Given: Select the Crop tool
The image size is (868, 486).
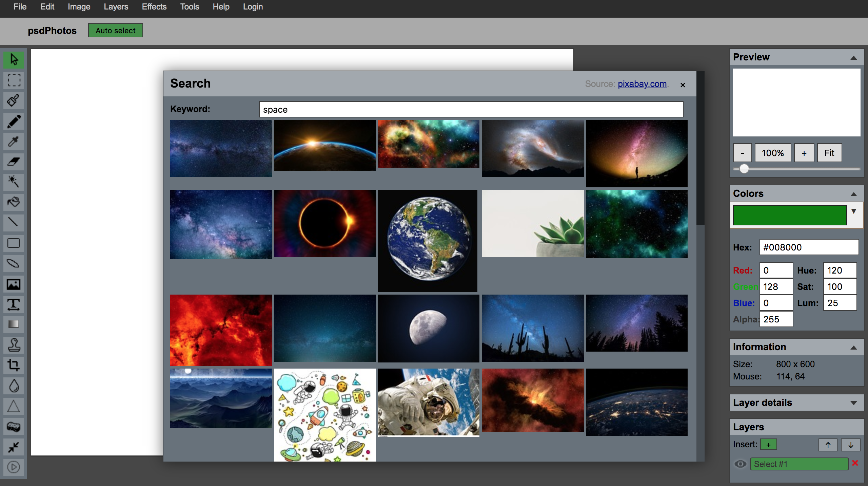Looking at the screenshot, I should click(14, 365).
